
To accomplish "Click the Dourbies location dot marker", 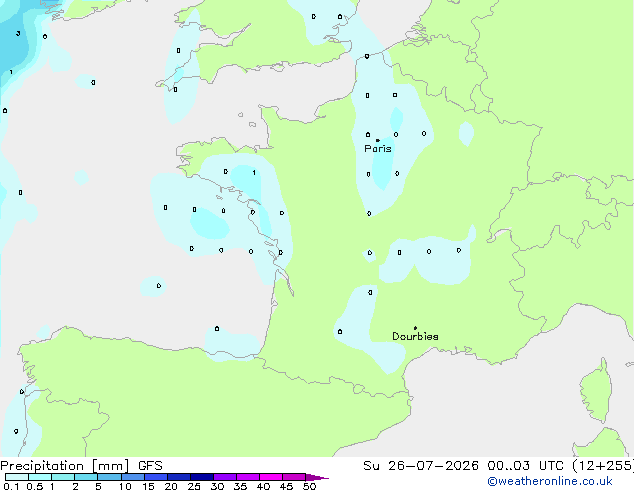I will coord(415,328).
